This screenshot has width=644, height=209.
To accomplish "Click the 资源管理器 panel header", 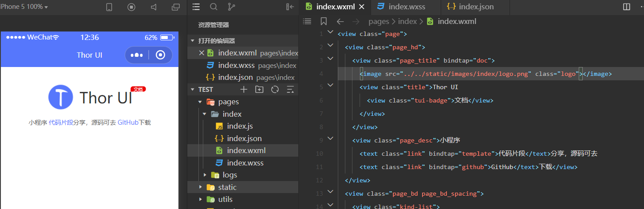I will point(213,25).
